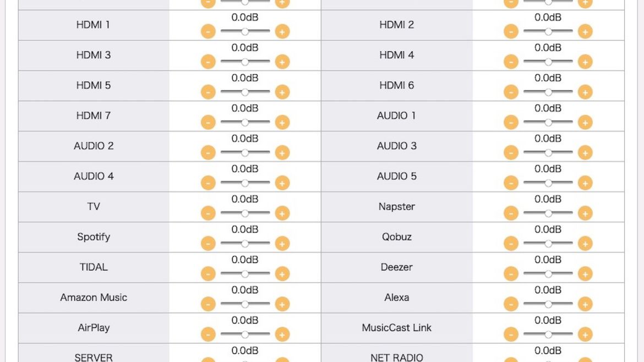This screenshot has width=644, height=362.
Task: Decrease HDMI 7 trim with minus
Action: click(208, 122)
